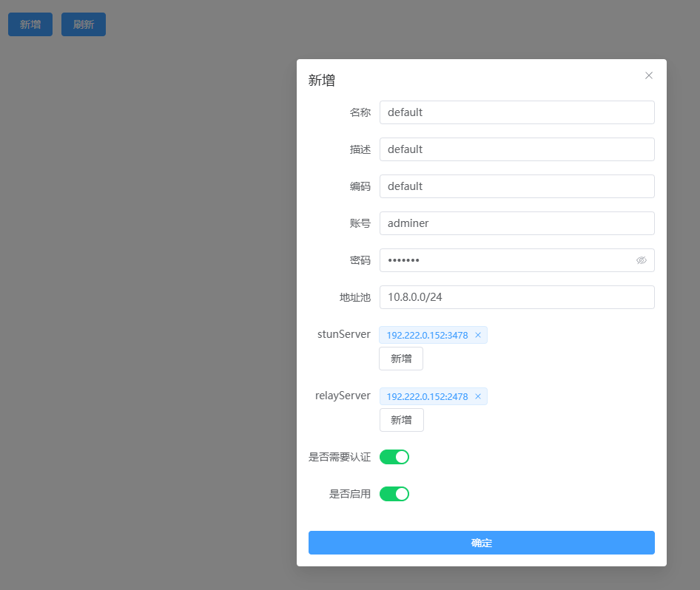700x590 pixels.
Task: Remove relayServer tag 192.222.0.152:2478
Action: [x=478, y=397]
